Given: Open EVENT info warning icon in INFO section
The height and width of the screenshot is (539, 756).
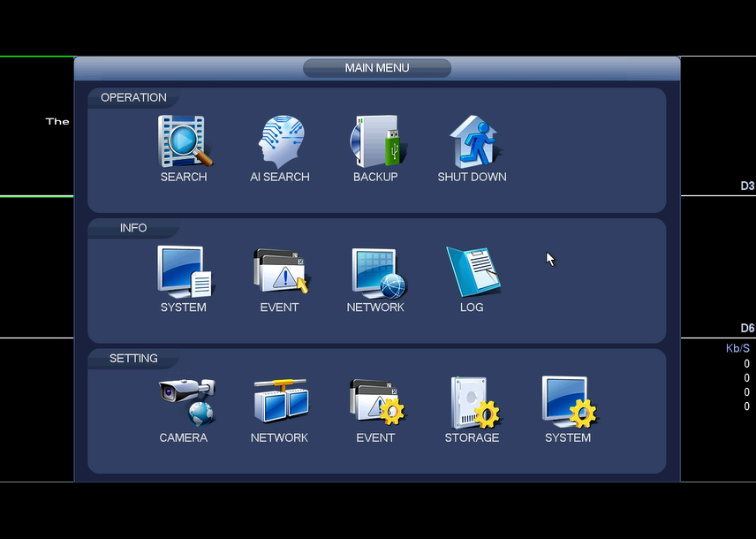Looking at the screenshot, I should click(281, 271).
